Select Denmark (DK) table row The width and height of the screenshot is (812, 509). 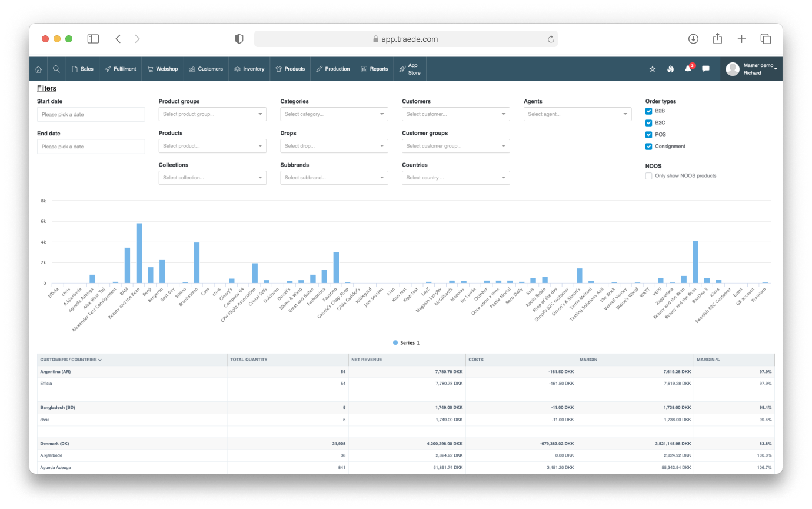[x=406, y=443]
